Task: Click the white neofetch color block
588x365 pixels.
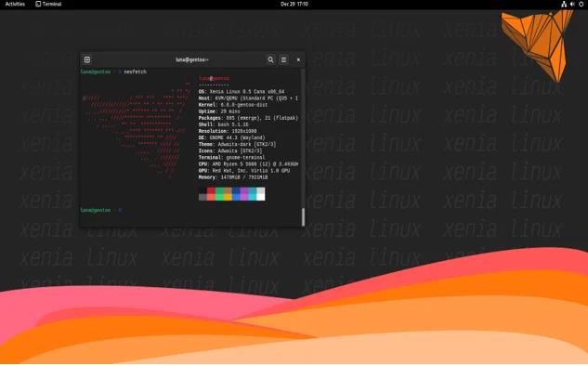Action: point(261,197)
